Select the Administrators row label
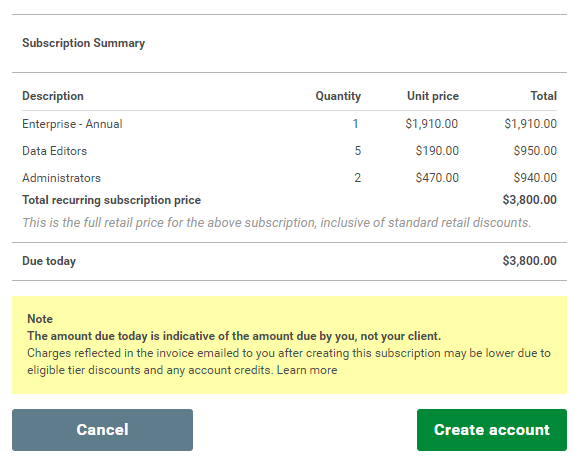The width and height of the screenshot is (579, 463). coord(61,178)
